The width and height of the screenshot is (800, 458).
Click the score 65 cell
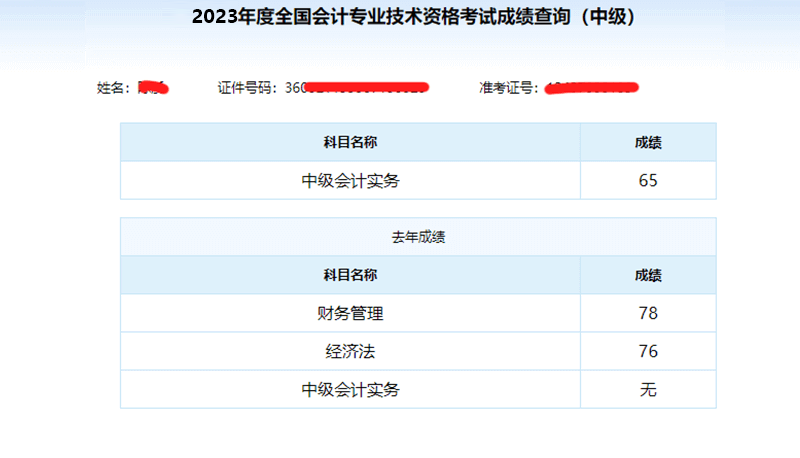[x=648, y=181]
